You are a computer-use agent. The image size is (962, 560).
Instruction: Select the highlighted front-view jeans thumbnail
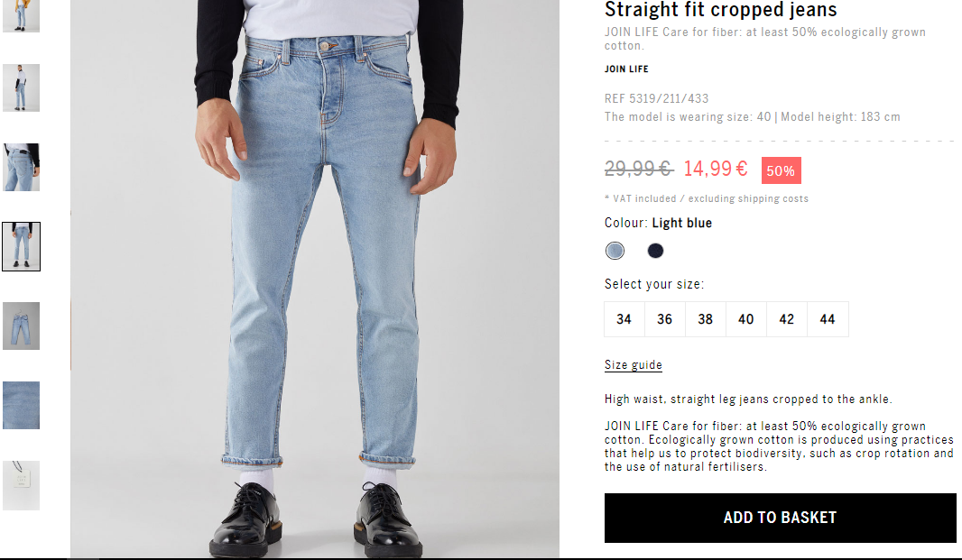click(21, 246)
